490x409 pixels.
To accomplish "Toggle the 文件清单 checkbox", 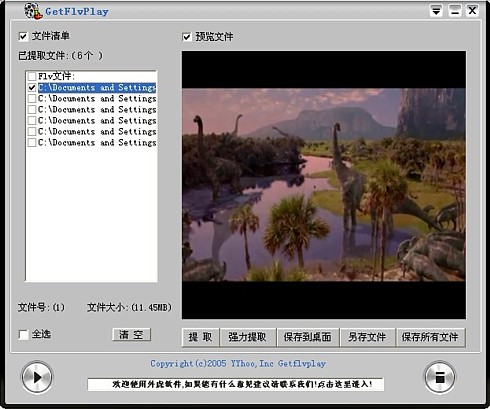I will pos(23,36).
